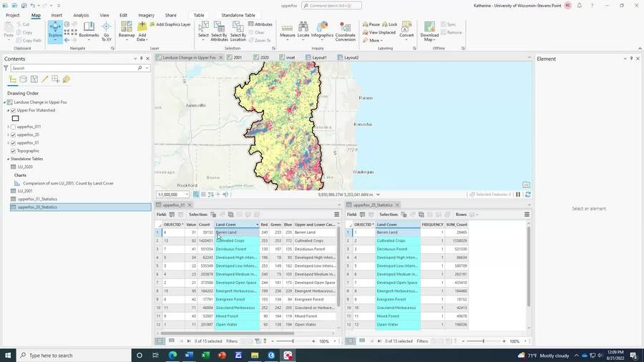Click the Attributes button
Screen dimensions: 644x362
[x=260, y=24]
